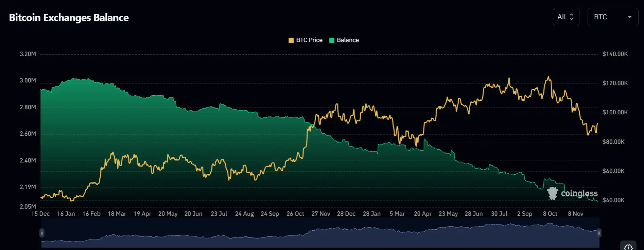Toggle the BTC Price series label
The image size is (644, 250).
[x=309, y=40]
